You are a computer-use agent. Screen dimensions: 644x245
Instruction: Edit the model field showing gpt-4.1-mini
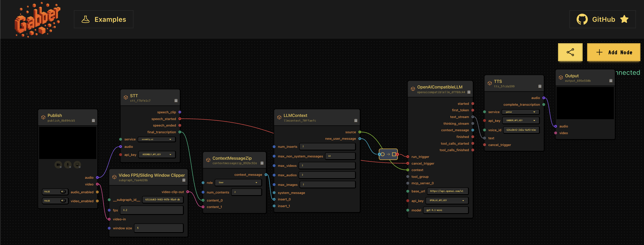(x=446, y=210)
